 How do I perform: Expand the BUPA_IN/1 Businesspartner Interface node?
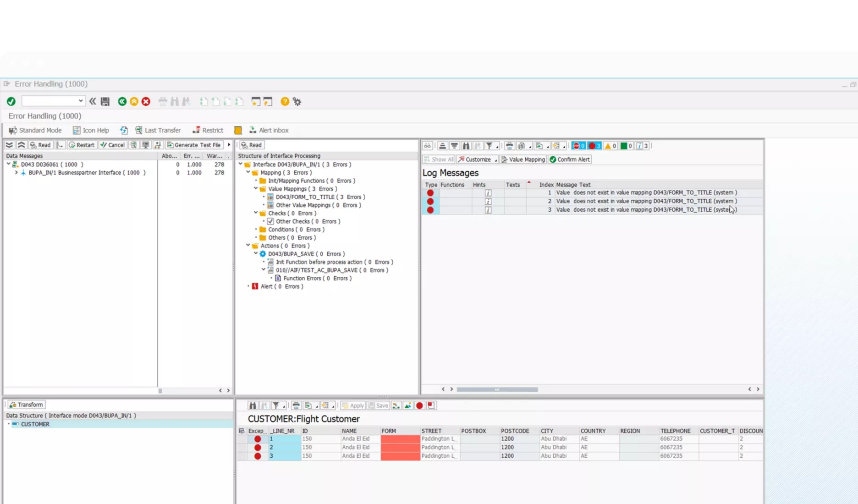click(x=16, y=173)
